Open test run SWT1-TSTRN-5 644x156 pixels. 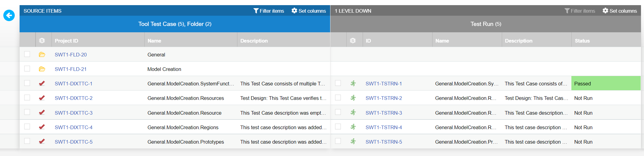click(384, 142)
